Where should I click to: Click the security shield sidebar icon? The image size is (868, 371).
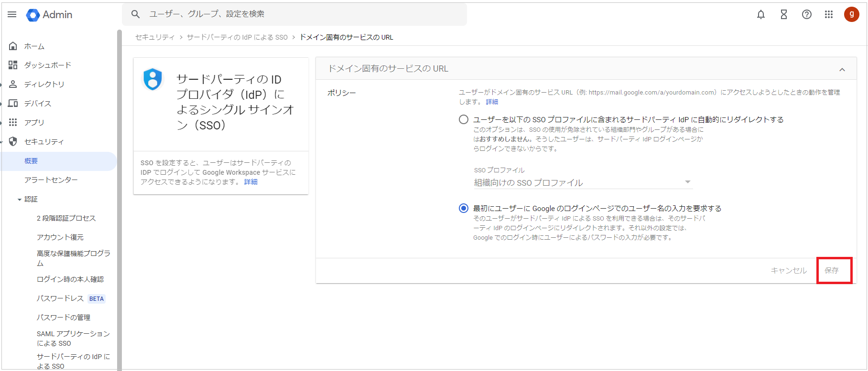click(x=13, y=141)
